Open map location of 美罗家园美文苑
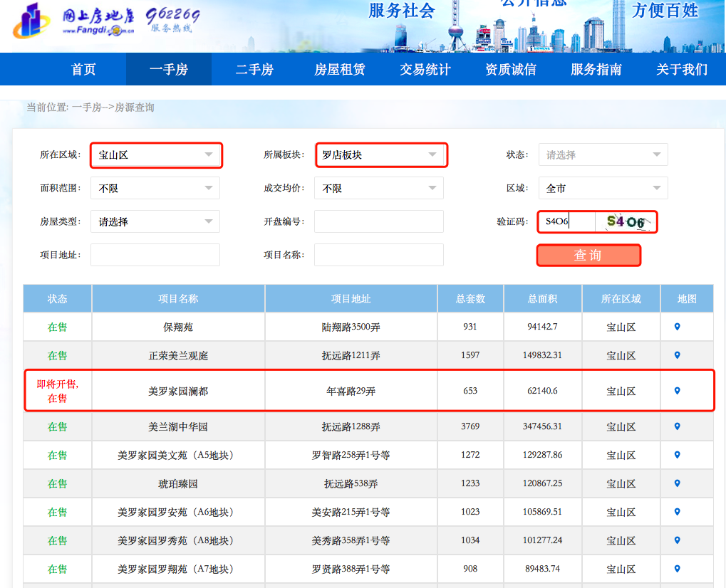The image size is (726, 588). point(676,455)
